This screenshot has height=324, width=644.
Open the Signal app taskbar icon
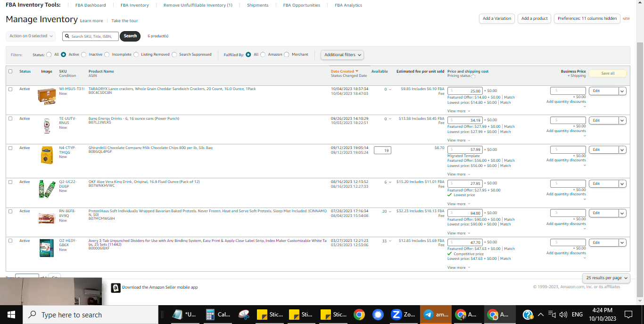click(x=378, y=315)
